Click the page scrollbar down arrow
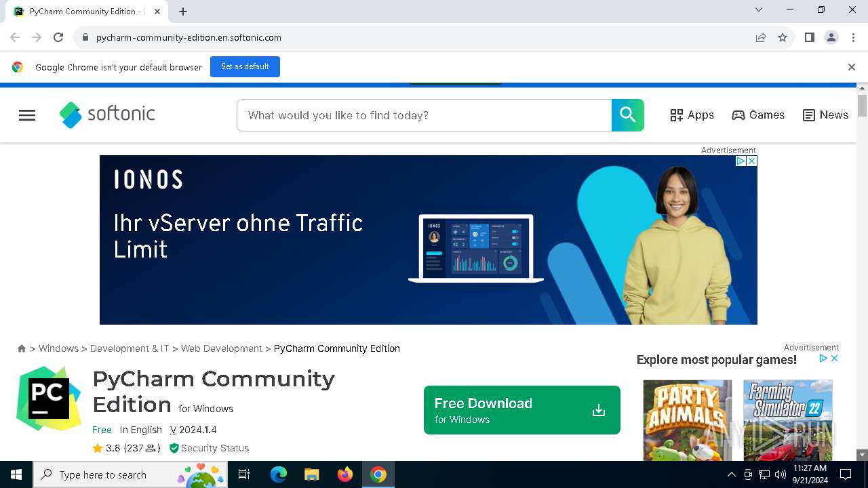The width and height of the screenshot is (868, 488). point(863,455)
